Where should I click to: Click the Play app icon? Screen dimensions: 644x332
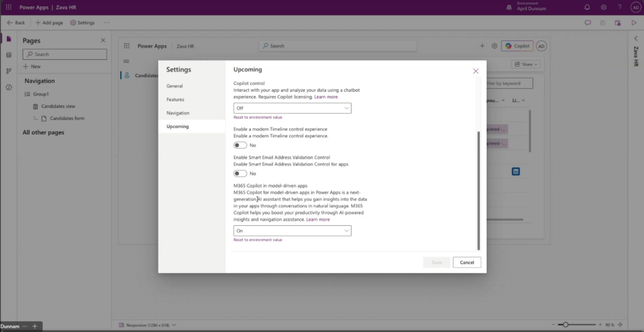click(634, 23)
